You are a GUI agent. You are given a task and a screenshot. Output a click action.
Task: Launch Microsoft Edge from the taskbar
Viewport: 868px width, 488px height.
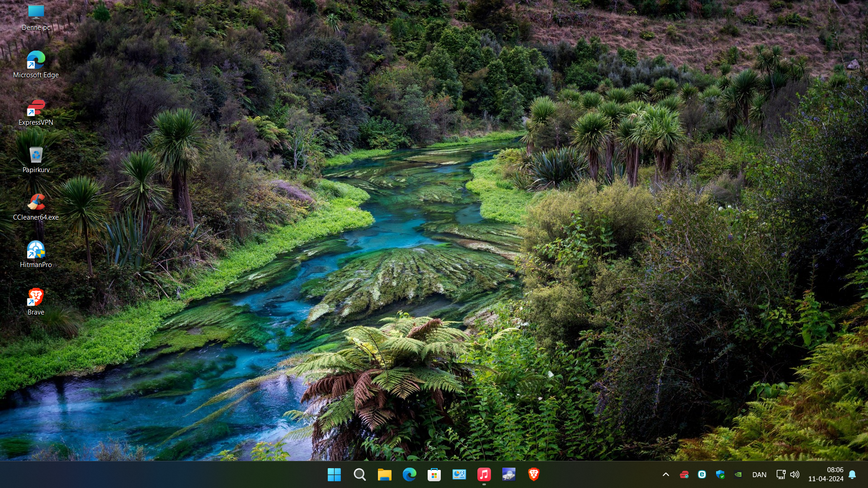(x=409, y=474)
